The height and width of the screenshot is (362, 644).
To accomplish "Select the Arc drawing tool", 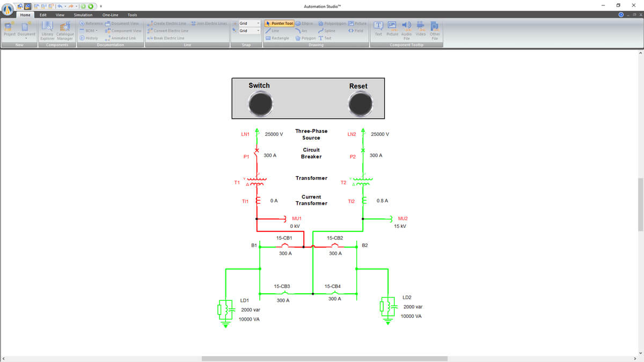I will pyautogui.click(x=301, y=31).
